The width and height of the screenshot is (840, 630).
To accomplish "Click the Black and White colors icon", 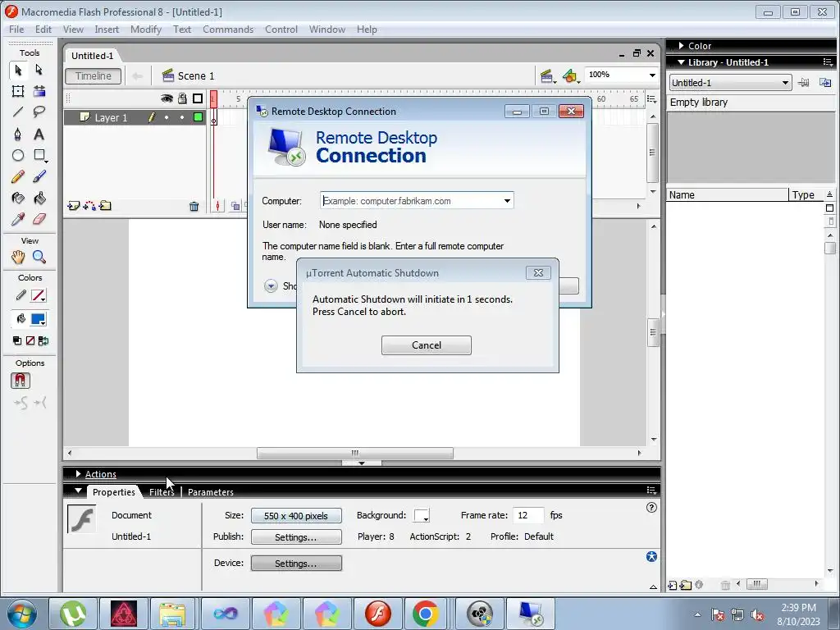I will [17, 340].
